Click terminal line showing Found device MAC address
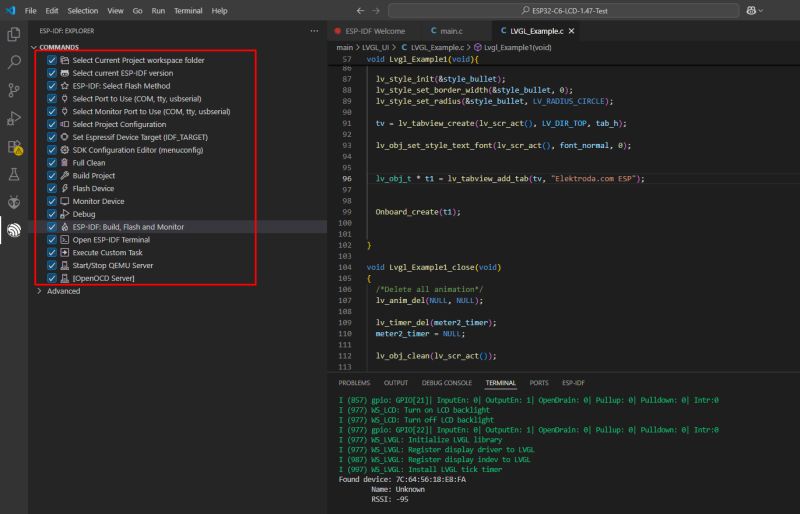The height and width of the screenshot is (514, 800). (x=402, y=479)
